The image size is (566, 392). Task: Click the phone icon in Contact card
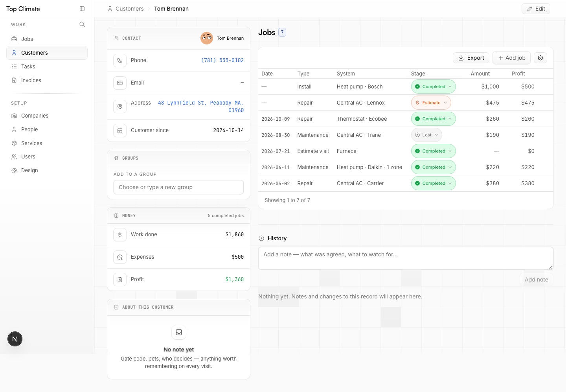(120, 61)
